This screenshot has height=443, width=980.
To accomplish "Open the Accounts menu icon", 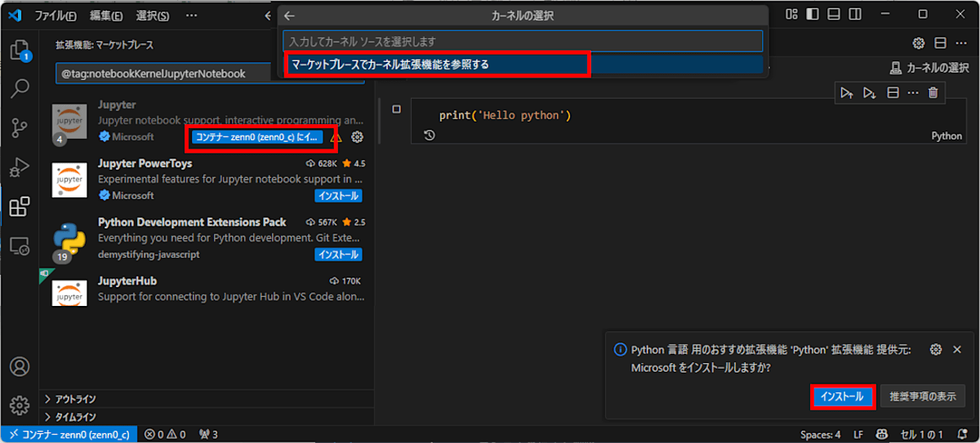I will [x=19, y=366].
